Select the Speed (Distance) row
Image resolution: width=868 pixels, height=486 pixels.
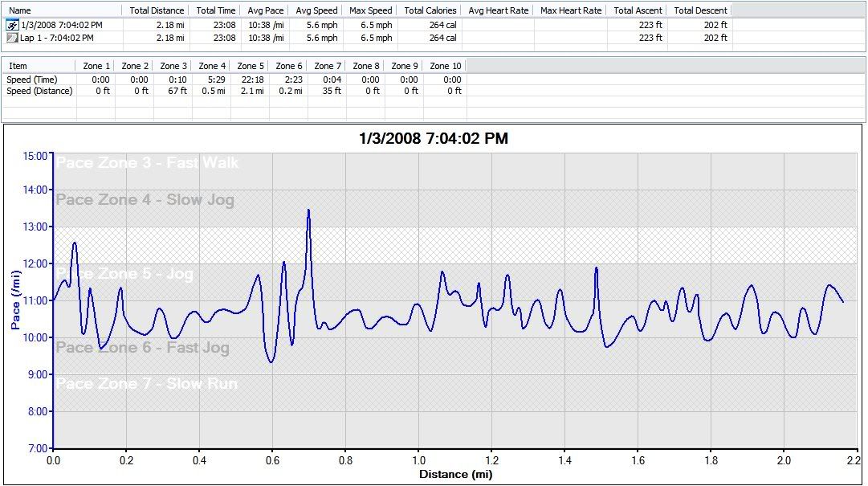(39, 91)
